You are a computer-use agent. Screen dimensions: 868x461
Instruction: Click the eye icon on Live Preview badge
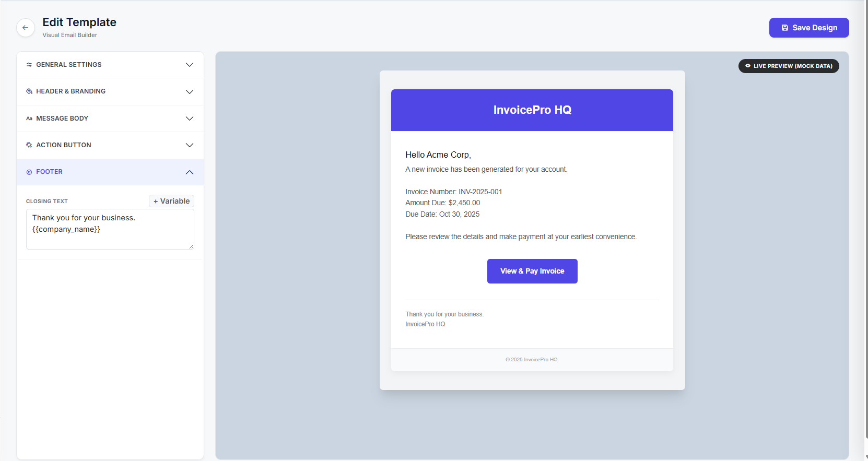(747, 66)
